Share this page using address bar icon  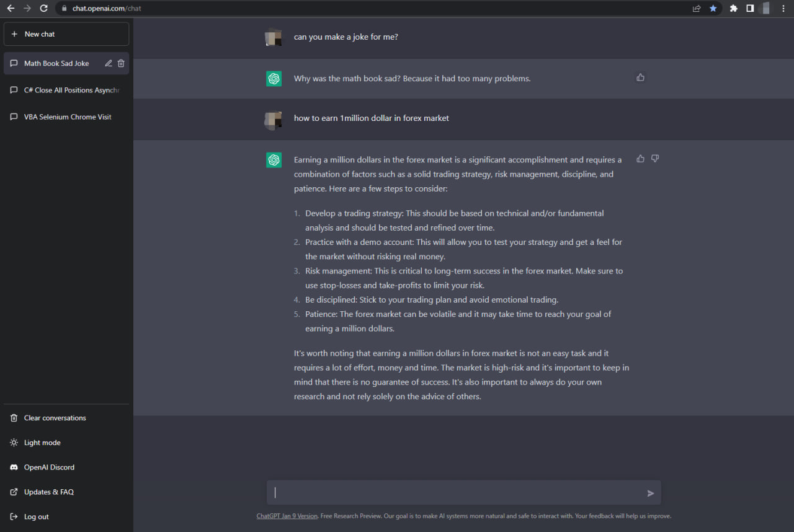(x=697, y=8)
